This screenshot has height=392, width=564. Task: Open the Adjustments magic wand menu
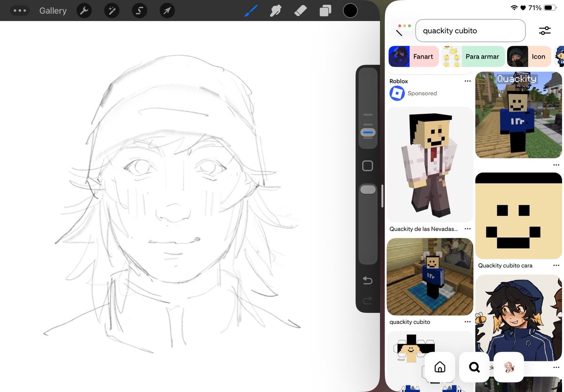pyautogui.click(x=111, y=10)
